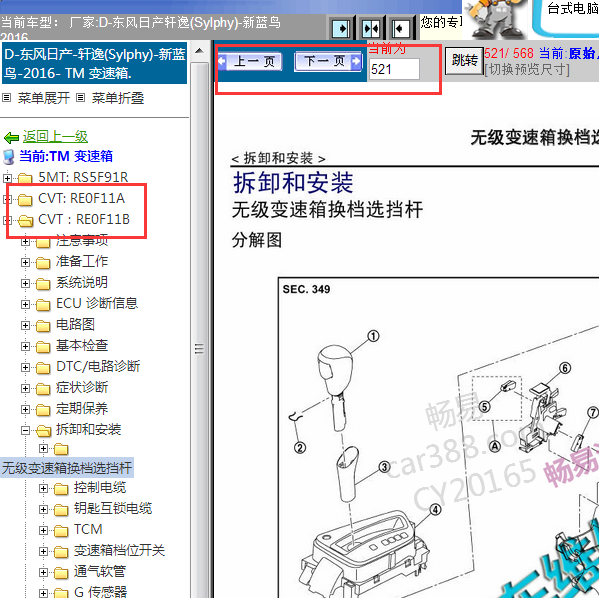Viewport: 599px width, 598px height.
Task: Click the open 拆卸和安装 folder icon
Action: click(43, 431)
